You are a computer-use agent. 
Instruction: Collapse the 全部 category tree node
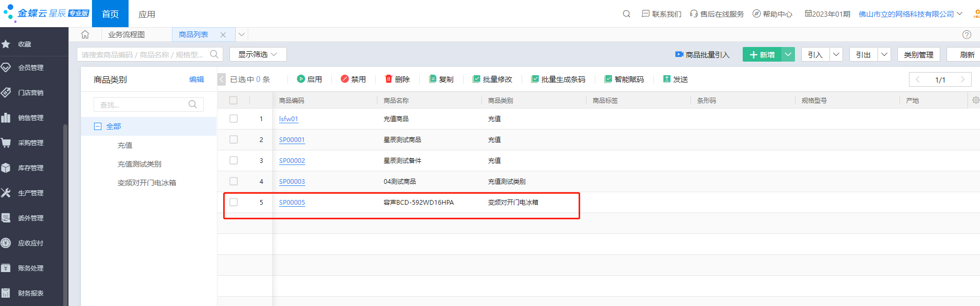pyautogui.click(x=97, y=126)
